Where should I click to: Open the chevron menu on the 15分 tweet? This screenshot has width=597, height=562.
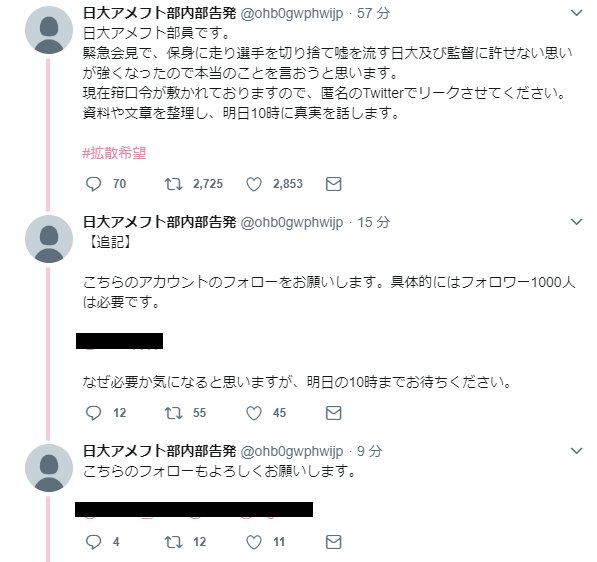click(577, 222)
